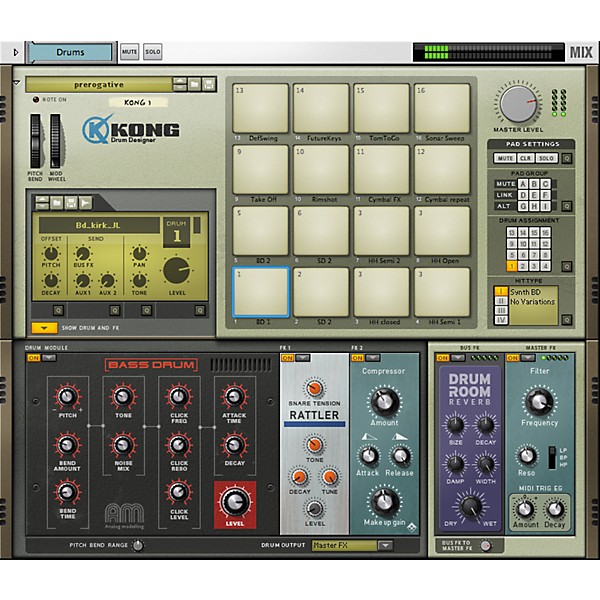Select hit type II

(501, 301)
